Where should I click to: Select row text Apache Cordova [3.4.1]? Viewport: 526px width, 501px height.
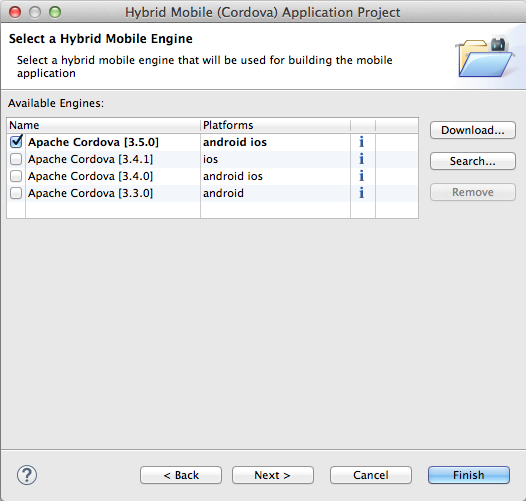(90, 159)
